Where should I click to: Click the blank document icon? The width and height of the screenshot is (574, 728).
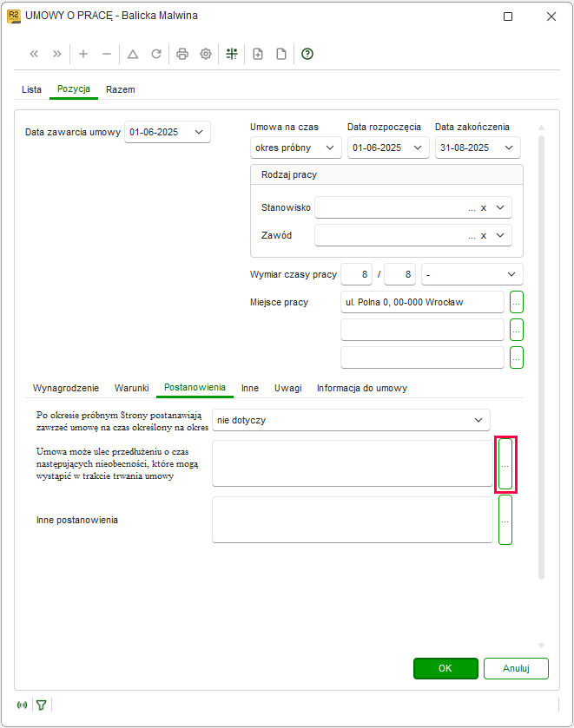point(281,54)
